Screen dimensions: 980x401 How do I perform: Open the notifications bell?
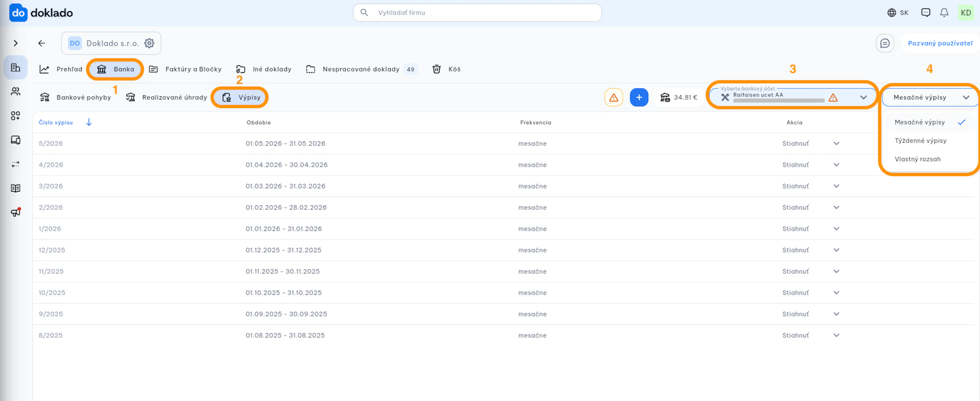[x=944, y=12]
